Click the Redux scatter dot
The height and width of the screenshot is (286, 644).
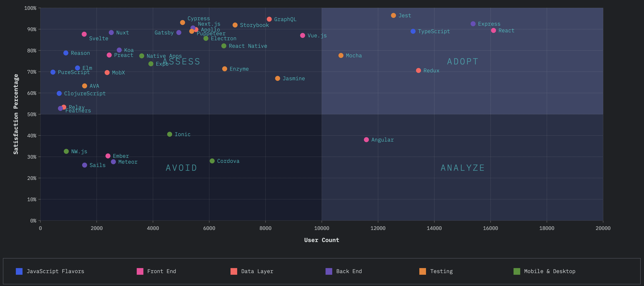[x=418, y=70]
